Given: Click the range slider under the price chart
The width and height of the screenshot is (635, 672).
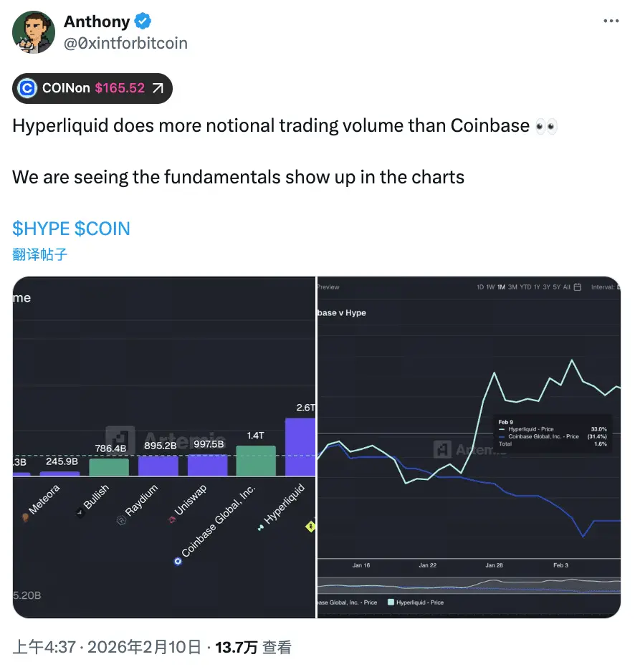Looking at the screenshot, I should coord(469,585).
